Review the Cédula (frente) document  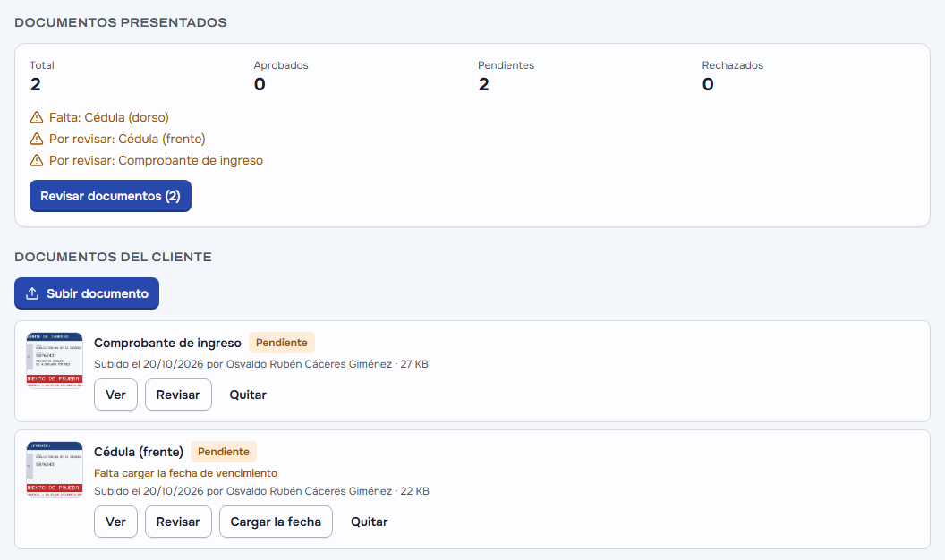(178, 522)
